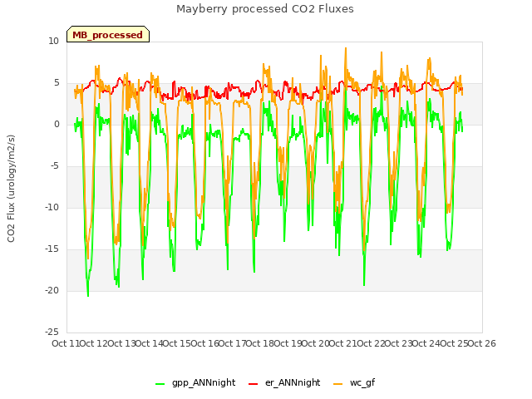Click the y-axis value -20
This screenshot has width=532, height=399.
pyautogui.click(x=52, y=290)
